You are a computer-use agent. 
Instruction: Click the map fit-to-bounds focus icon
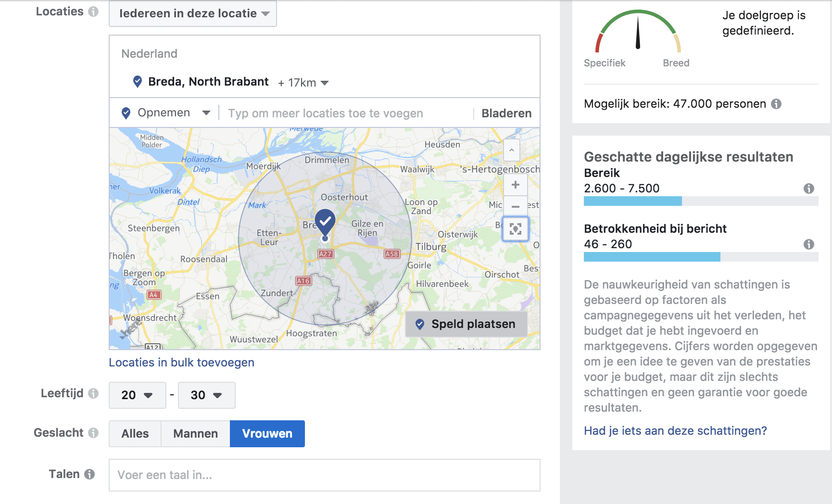click(x=516, y=229)
